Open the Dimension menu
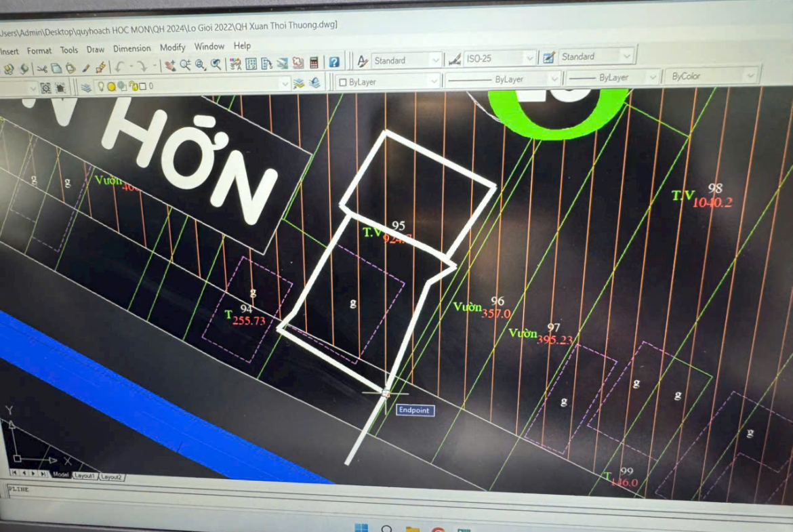The height and width of the screenshot is (532, 793). 132,49
